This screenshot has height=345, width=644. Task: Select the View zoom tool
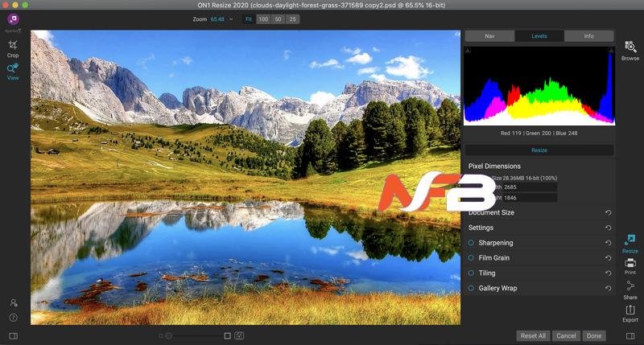(13, 72)
